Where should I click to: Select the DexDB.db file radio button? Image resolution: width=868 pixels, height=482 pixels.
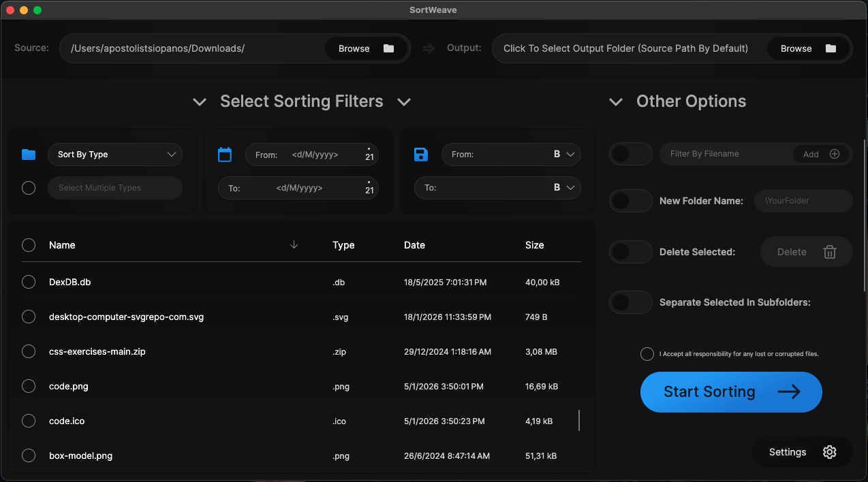click(29, 282)
